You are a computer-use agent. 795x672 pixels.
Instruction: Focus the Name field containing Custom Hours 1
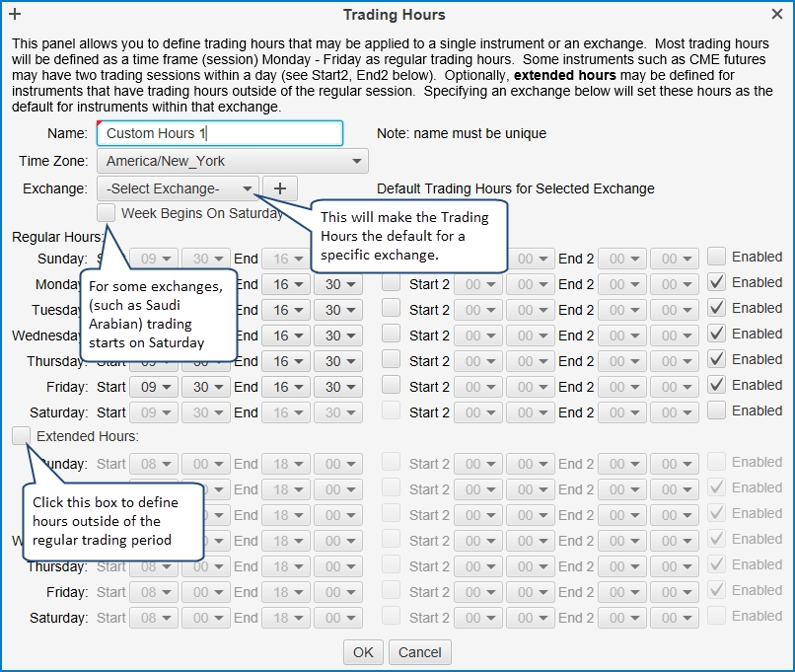point(220,133)
